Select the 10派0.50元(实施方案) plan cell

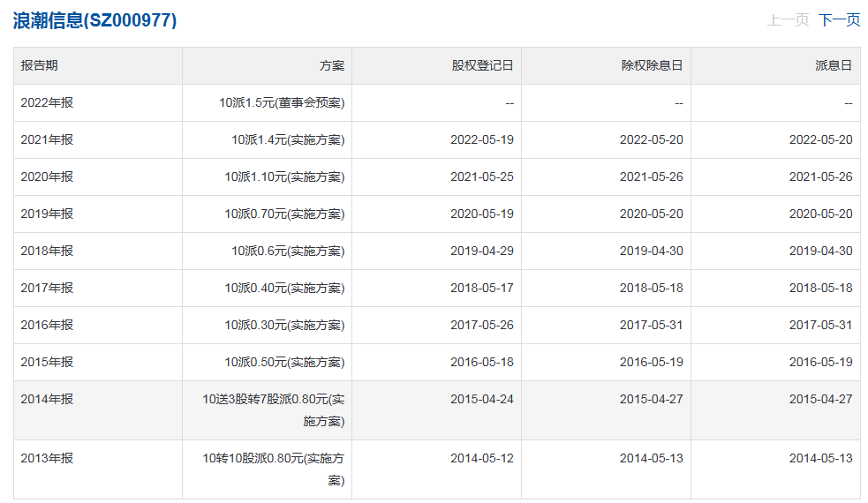284,362
